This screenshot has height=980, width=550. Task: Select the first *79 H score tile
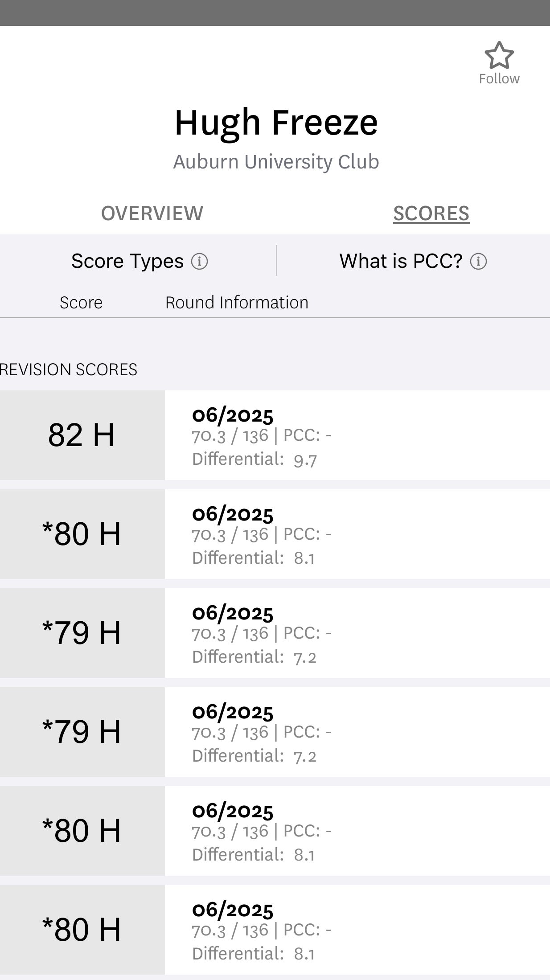pos(82,633)
